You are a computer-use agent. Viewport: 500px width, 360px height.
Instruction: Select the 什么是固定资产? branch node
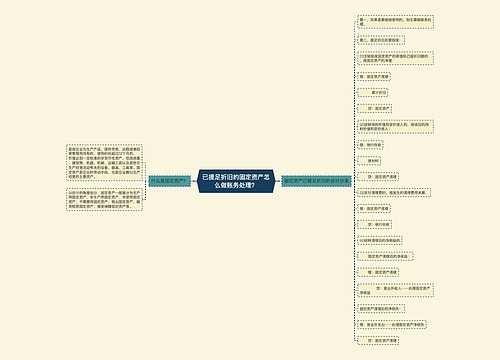pyautogui.click(x=170, y=181)
